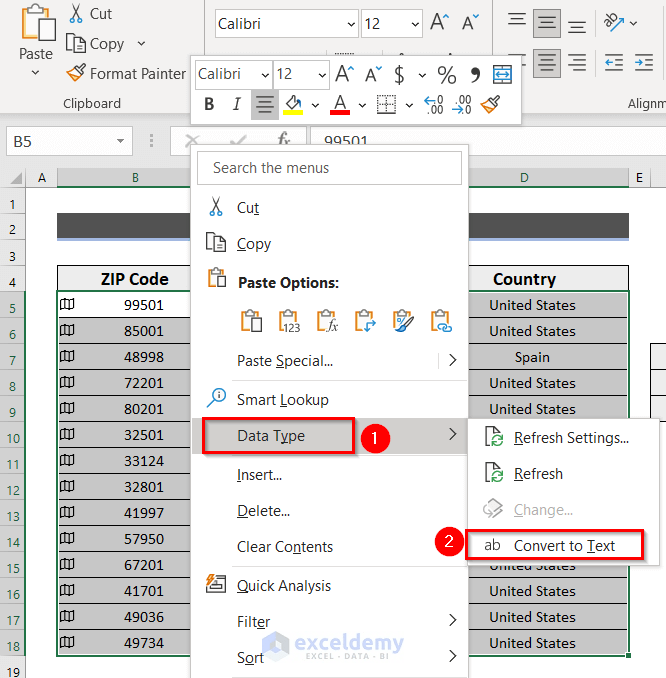Open ribbon font name Calibri dropdown

tap(351, 24)
